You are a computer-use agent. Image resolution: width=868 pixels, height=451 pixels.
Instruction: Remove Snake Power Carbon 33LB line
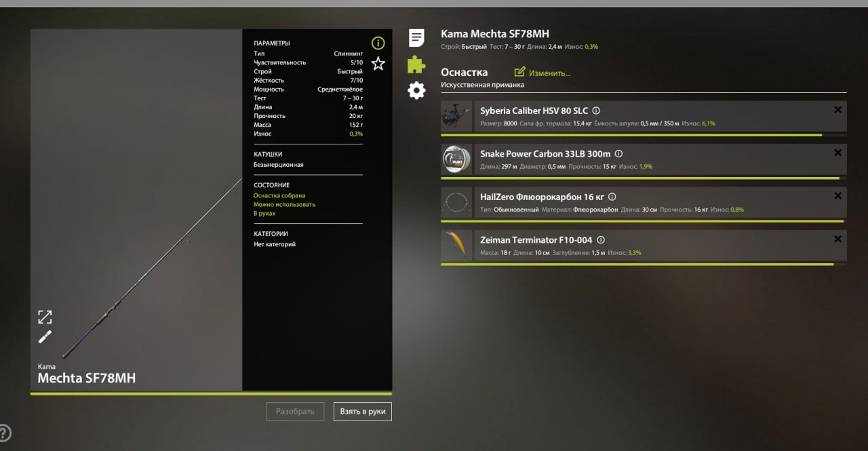[837, 153]
